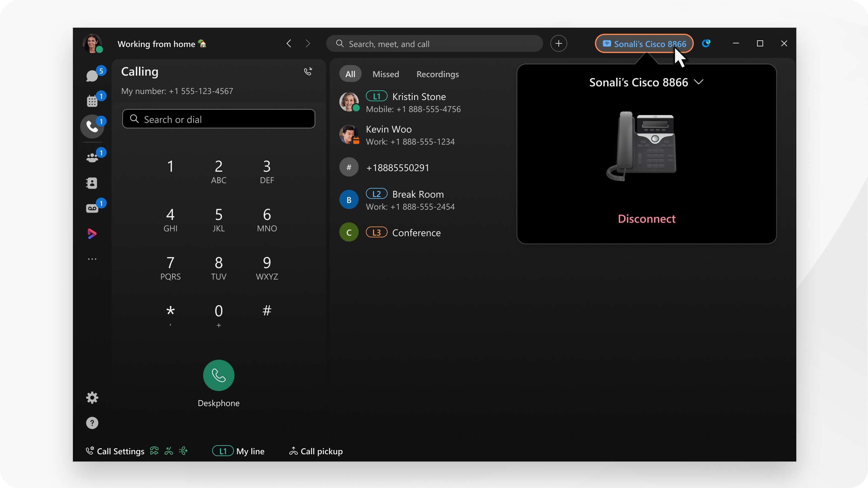Click the Working from home status

point(162,44)
